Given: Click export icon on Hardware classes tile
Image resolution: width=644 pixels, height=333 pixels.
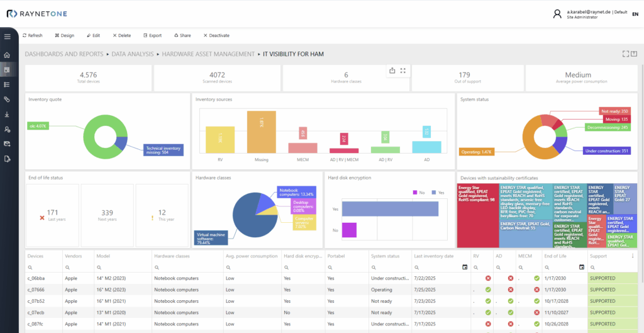Looking at the screenshot, I should pyautogui.click(x=392, y=71).
